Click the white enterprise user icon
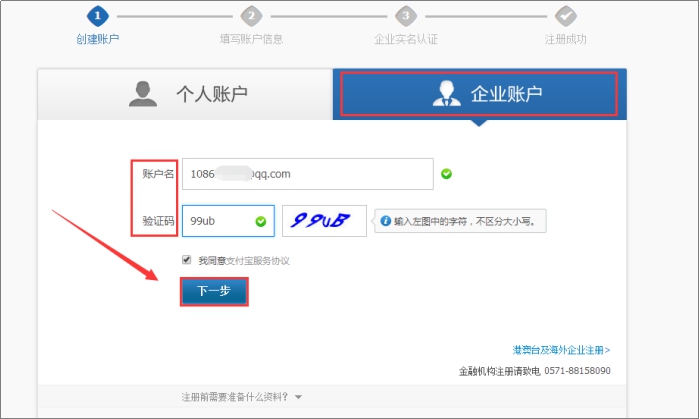This screenshot has width=700, height=419. [x=445, y=94]
